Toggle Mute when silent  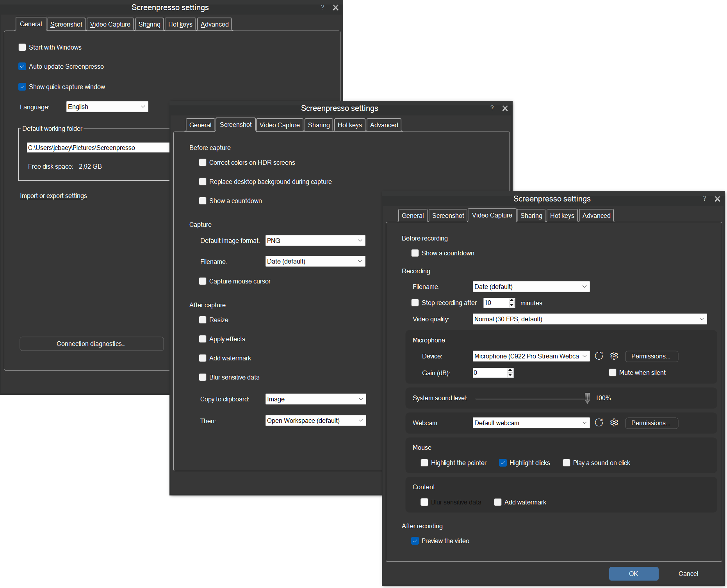pos(613,372)
